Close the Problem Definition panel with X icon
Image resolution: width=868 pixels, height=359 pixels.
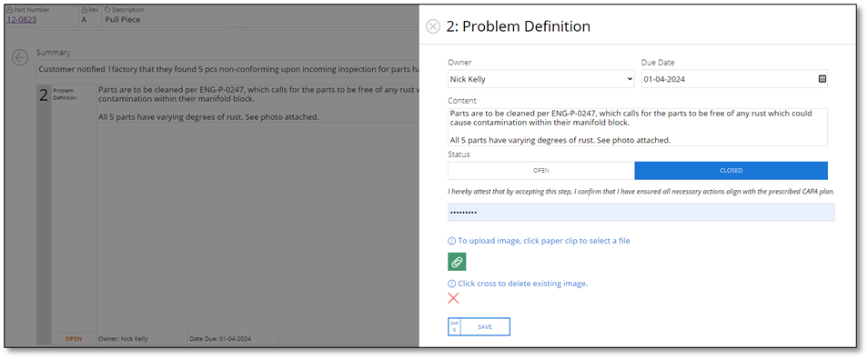tap(433, 26)
